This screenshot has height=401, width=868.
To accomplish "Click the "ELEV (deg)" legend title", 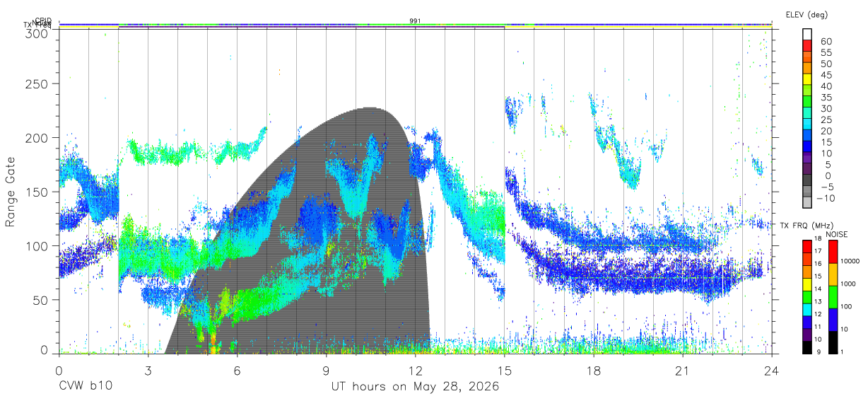I will click(x=807, y=15).
